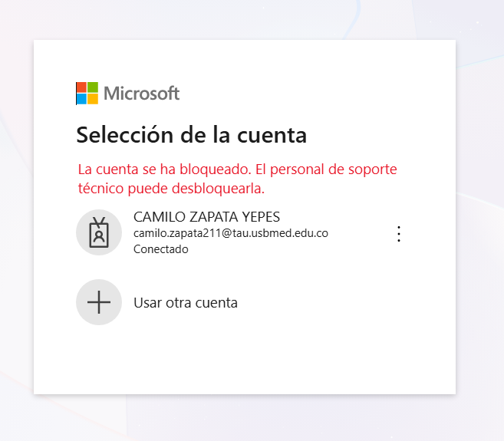Click the green square of the Microsoft logo
This screenshot has width=504, height=441.
(93, 87)
